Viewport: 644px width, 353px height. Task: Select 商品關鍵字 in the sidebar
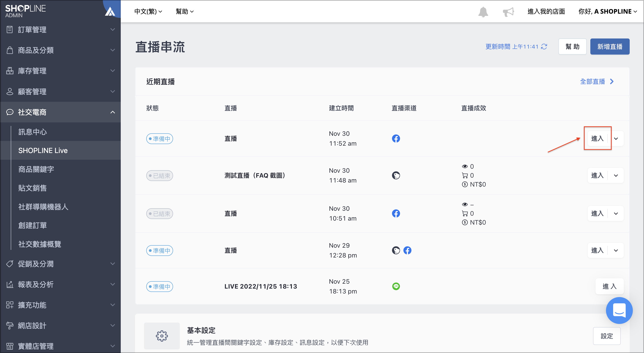36,169
